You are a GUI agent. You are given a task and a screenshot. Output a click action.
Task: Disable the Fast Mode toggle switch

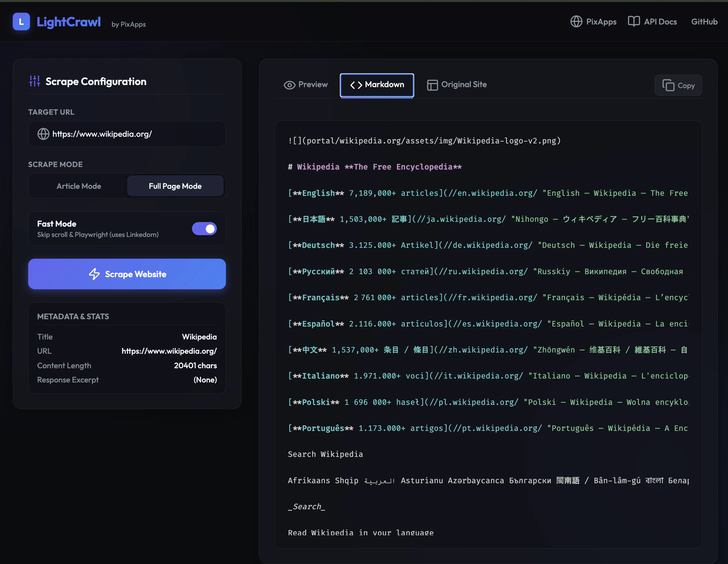[204, 228]
